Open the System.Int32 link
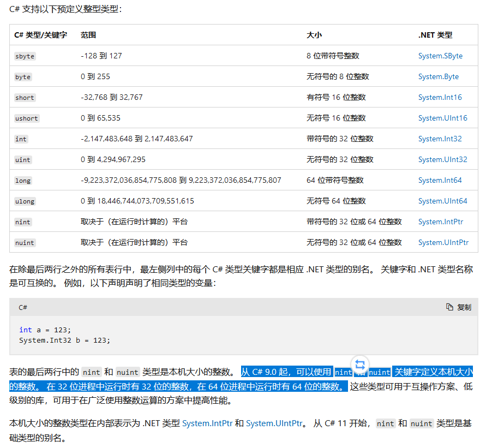 coord(440,139)
